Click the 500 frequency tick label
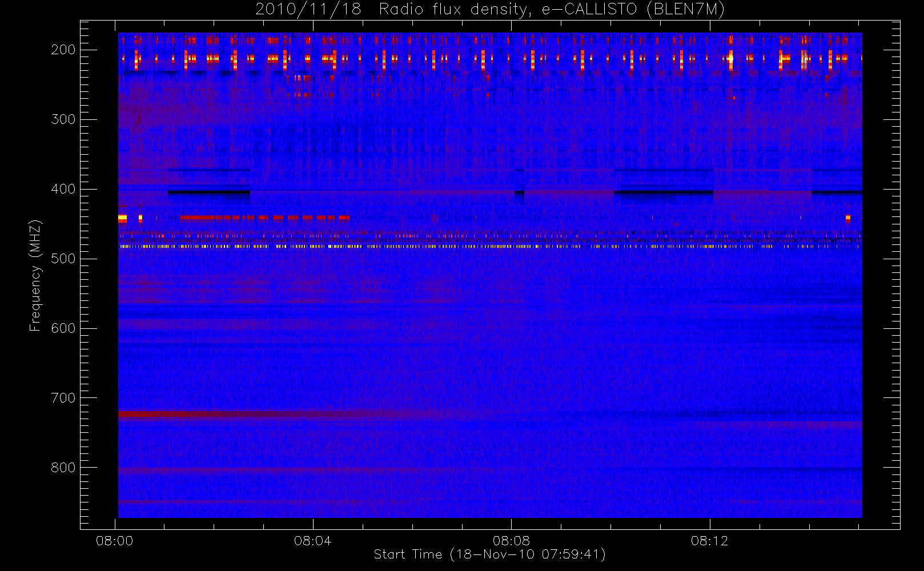924x571 pixels. click(x=63, y=259)
